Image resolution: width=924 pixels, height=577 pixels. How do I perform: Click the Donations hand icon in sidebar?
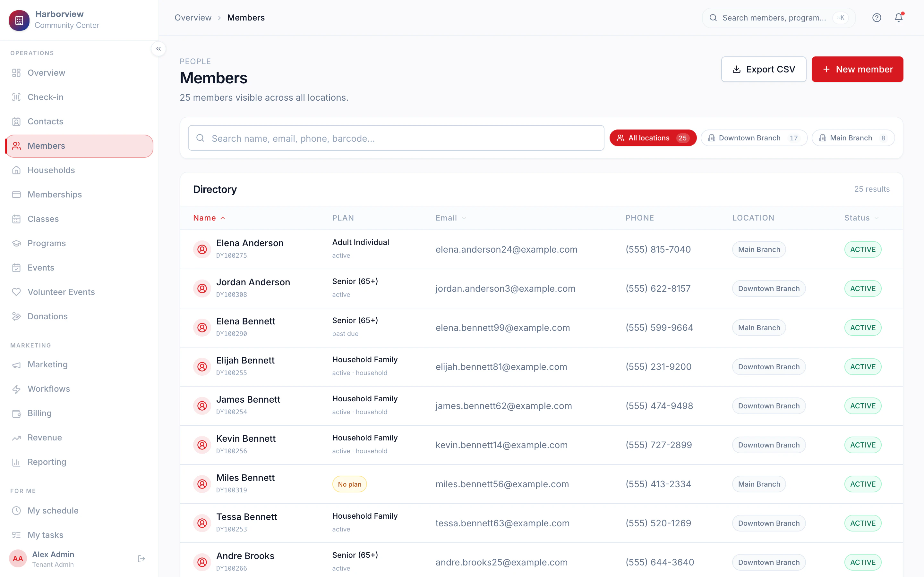[16, 316]
